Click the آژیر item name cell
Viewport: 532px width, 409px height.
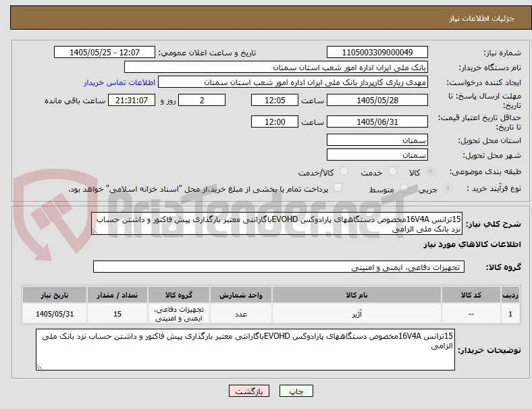click(x=356, y=314)
